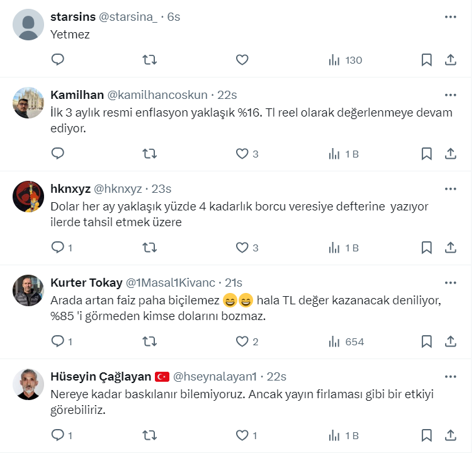The image size is (476, 453).
Task: Open @hknxyz profile handle link
Action: pyautogui.click(x=118, y=188)
